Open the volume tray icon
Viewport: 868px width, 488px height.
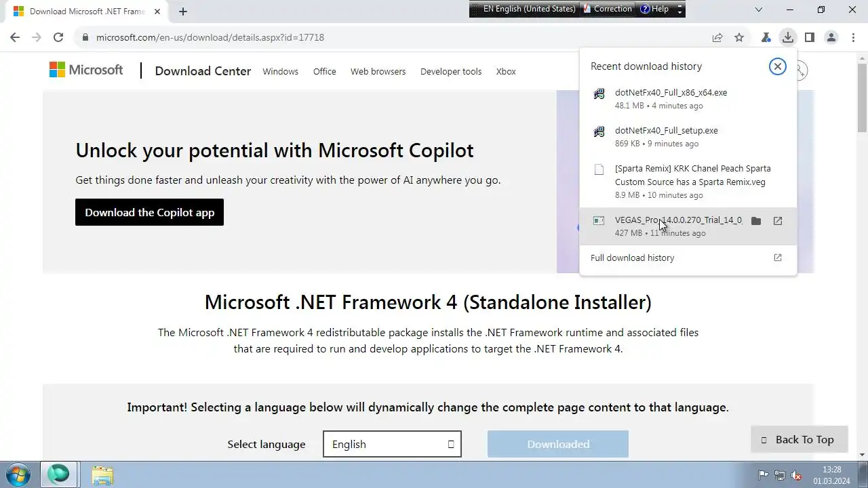pos(797,475)
